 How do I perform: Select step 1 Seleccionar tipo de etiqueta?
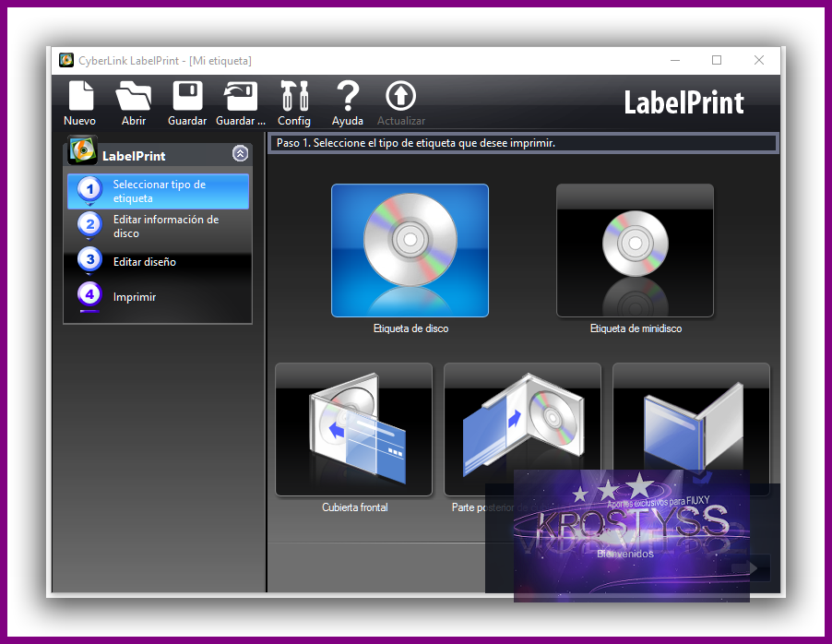[158, 191]
